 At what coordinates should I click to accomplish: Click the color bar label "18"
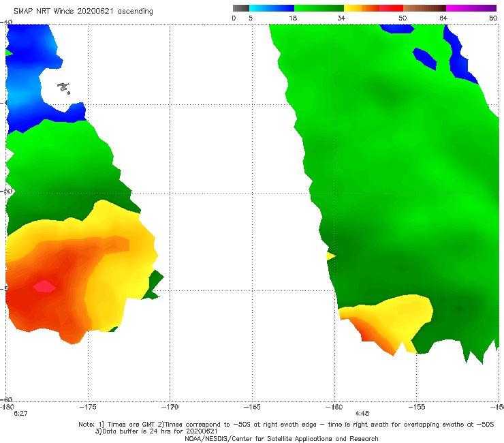[x=293, y=18]
